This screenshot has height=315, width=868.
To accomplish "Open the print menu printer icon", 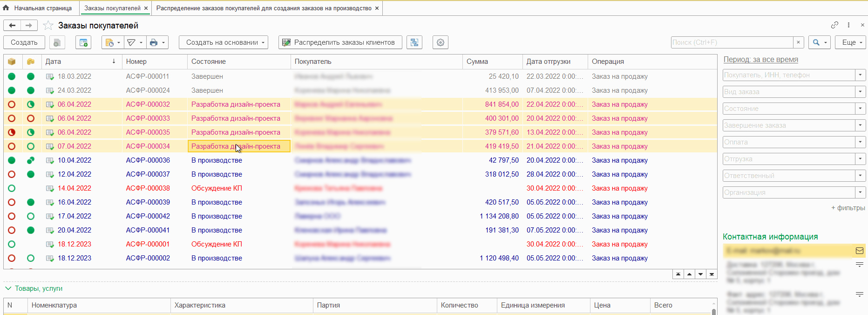I will click(154, 42).
